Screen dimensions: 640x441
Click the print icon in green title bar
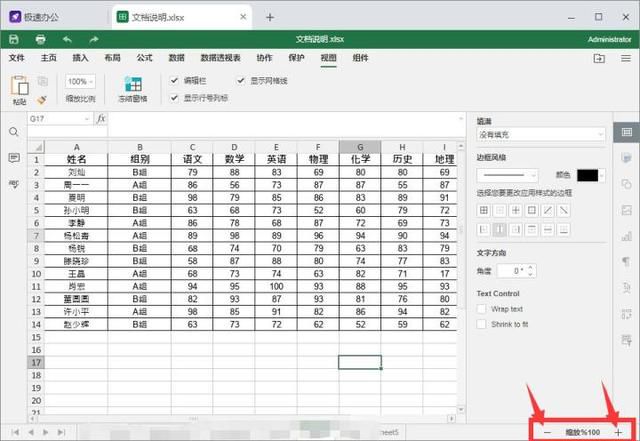click(x=40, y=39)
